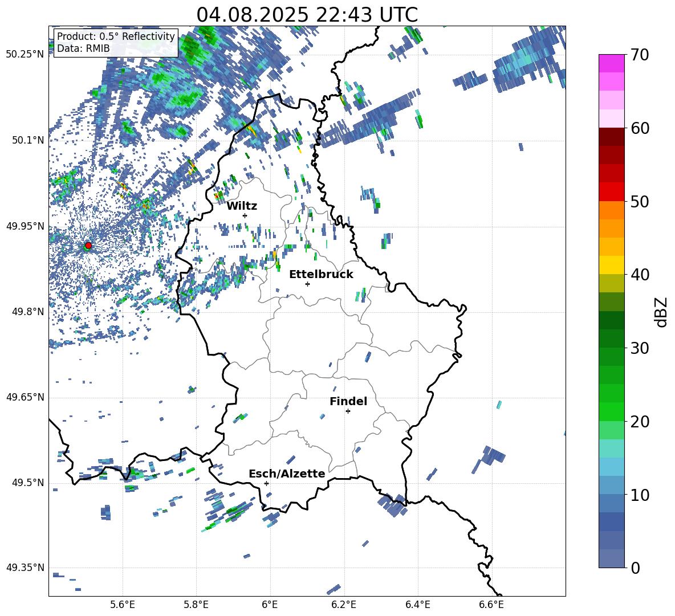Click the 5.8°E longitude label

(196, 605)
